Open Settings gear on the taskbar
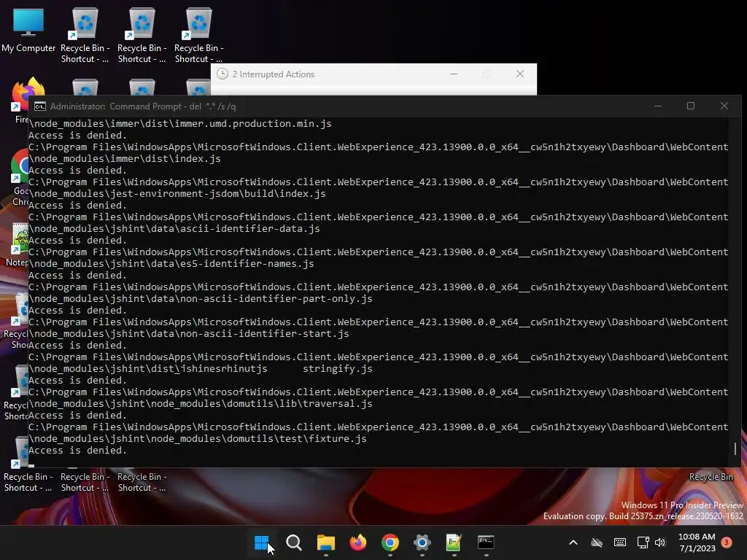Viewport: 747px width, 560px height. pos(422,542)
